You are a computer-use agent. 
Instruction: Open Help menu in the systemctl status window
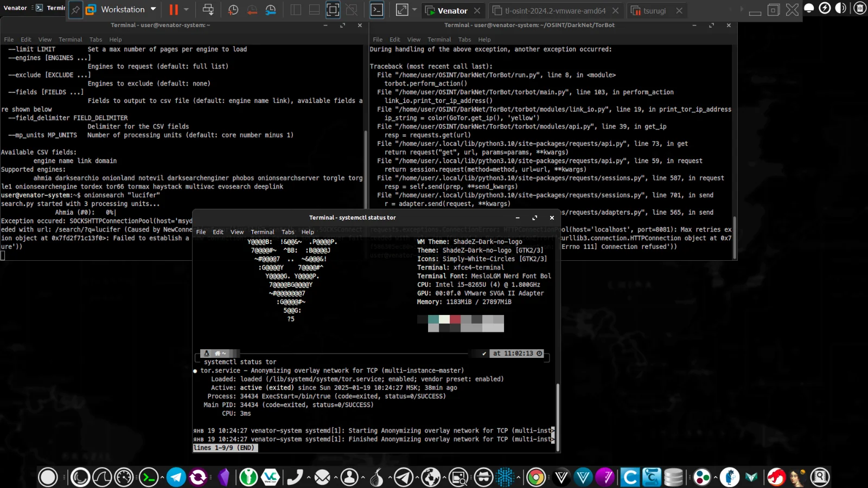308,232
